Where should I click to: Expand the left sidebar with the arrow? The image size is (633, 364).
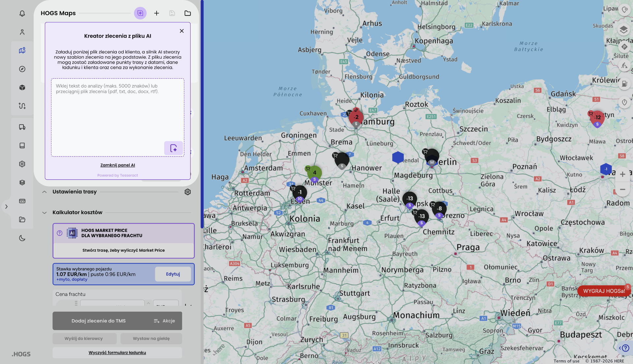coord(6,207)
